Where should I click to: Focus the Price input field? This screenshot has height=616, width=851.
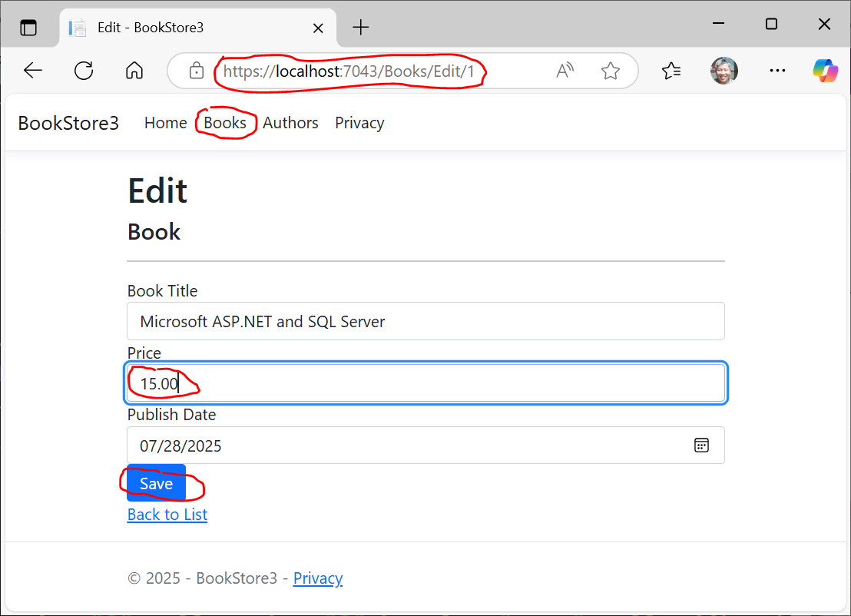425,383
